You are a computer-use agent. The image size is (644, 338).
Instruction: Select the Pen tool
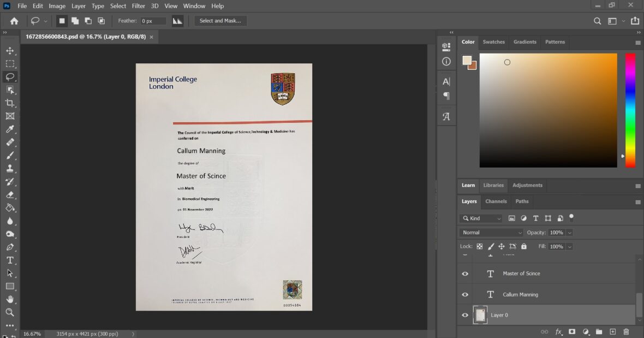pos(10,247)
